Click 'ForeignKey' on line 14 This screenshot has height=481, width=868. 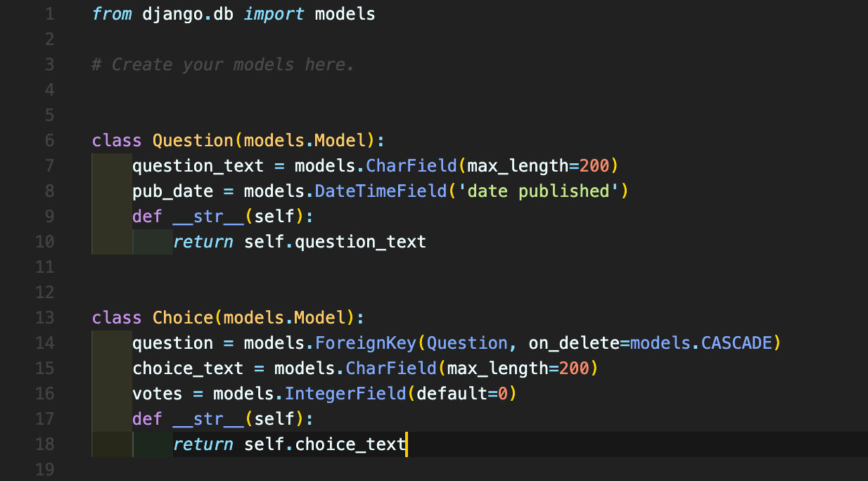pyautogui.click(x=366, y=343)
